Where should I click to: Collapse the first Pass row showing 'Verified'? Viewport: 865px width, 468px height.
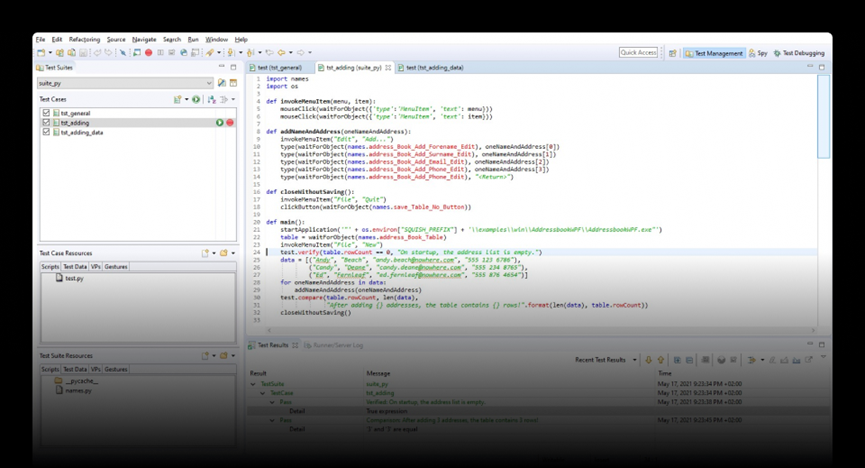point(272,402)
